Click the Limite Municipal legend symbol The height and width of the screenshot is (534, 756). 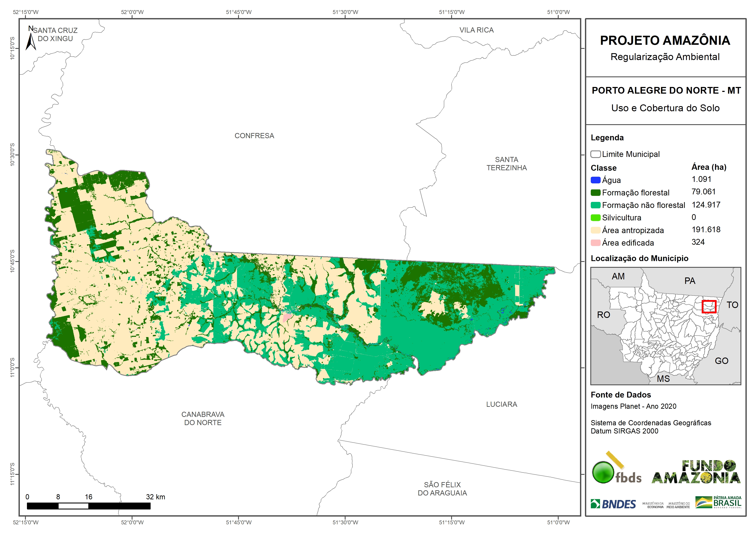click(x=595, y=154)
